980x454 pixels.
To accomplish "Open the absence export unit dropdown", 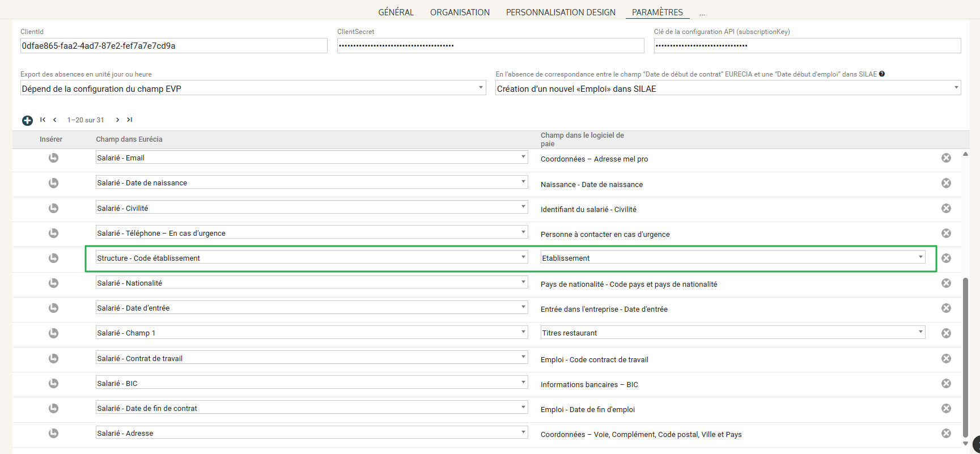I will pyautogui.click(x=253, y=88).
